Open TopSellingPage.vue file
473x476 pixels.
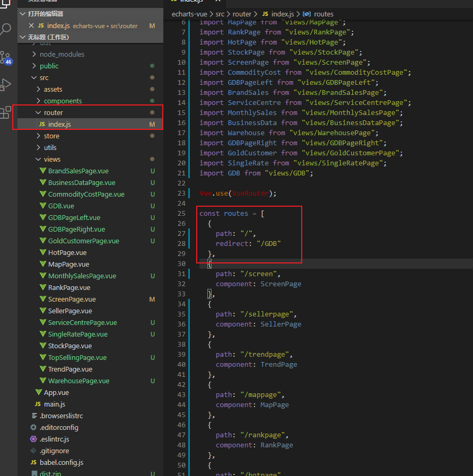point(90,358)
